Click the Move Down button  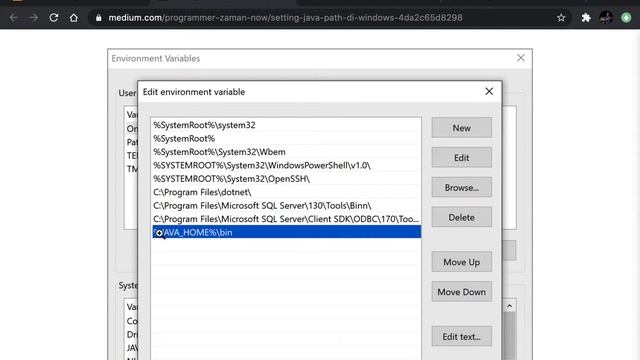click(462, 292)
